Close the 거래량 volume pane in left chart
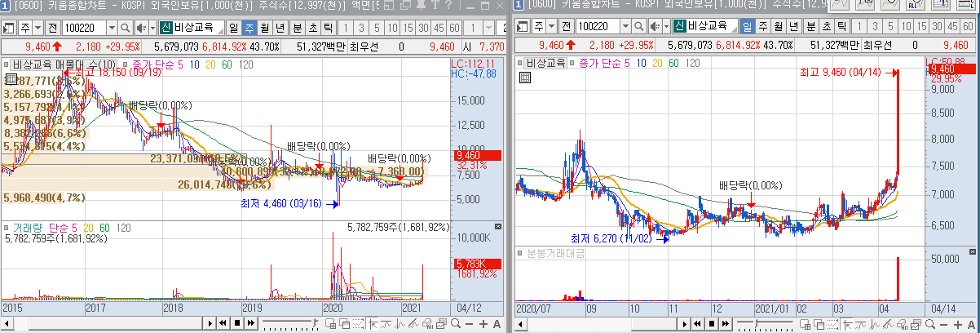The image size is (980, 333). click(x=498, y=225)
